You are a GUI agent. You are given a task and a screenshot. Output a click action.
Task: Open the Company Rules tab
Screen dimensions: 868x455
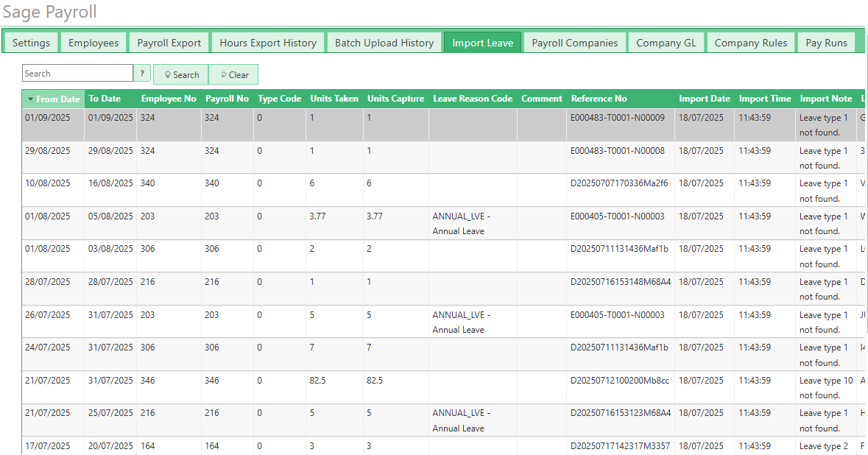(x=751, y=43)
